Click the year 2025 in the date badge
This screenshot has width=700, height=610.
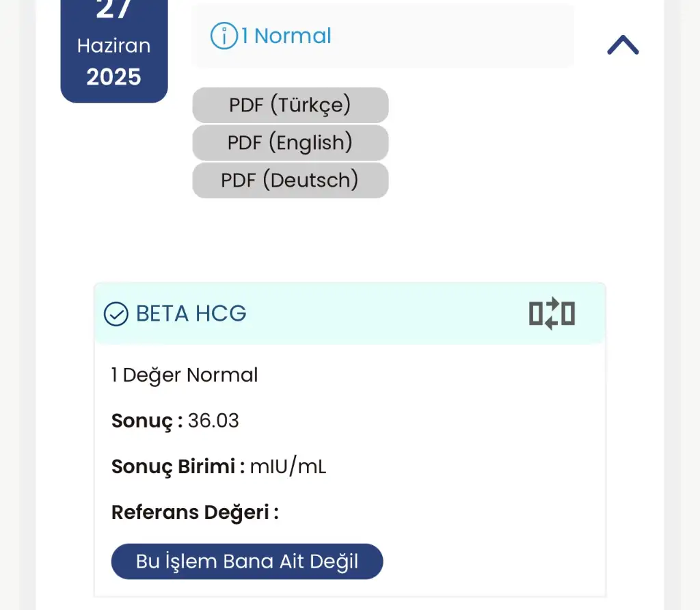click(113, 77)
